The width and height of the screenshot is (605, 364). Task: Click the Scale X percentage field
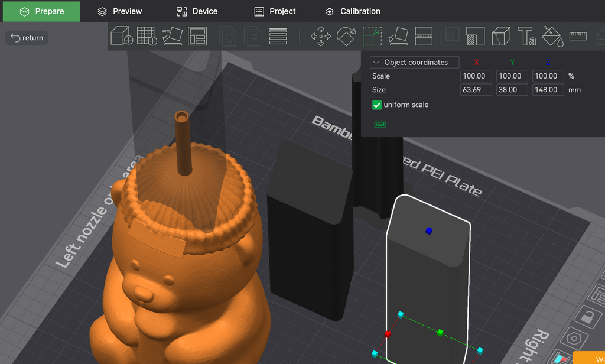coord(476,76)
